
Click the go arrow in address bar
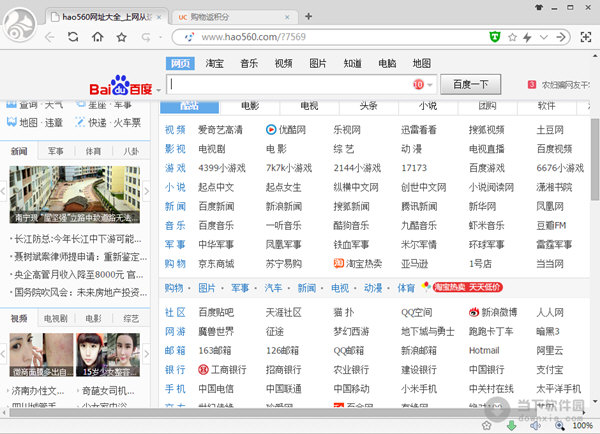[x=561, y=37]
